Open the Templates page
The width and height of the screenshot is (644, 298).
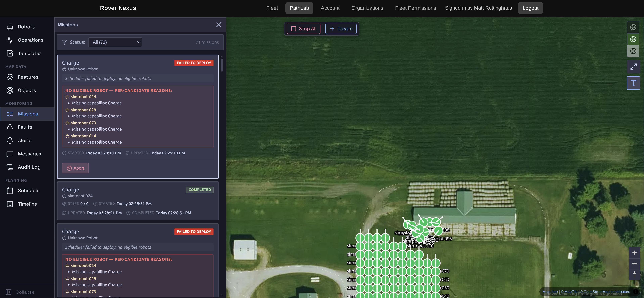point(27,53)
